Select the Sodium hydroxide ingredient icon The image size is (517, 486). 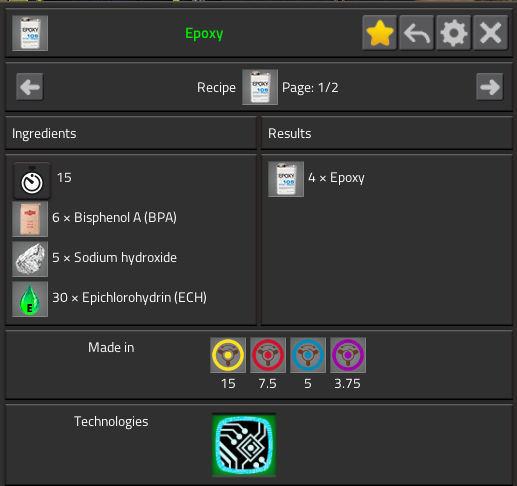[x=30, y=259]
